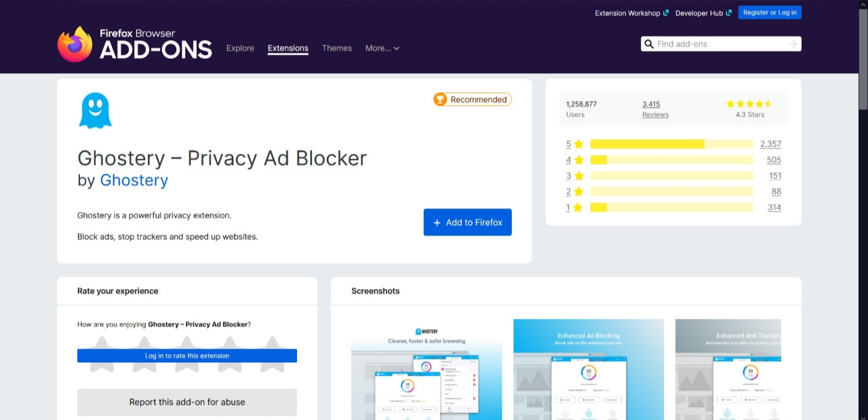Viewport: 868px width, 420px height.
Task: Filter reviews by the 5-star bar
Action: pos(672,144)
